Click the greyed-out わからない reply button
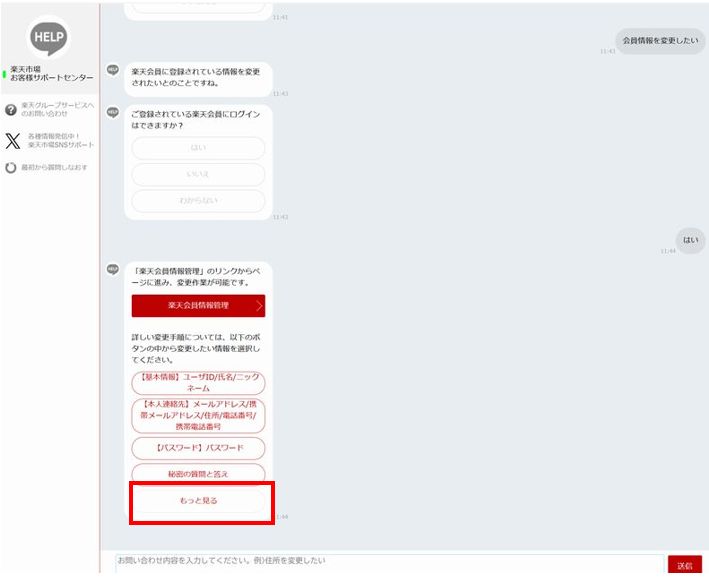Screen dimensions: 709x588 tap(198, 200)
